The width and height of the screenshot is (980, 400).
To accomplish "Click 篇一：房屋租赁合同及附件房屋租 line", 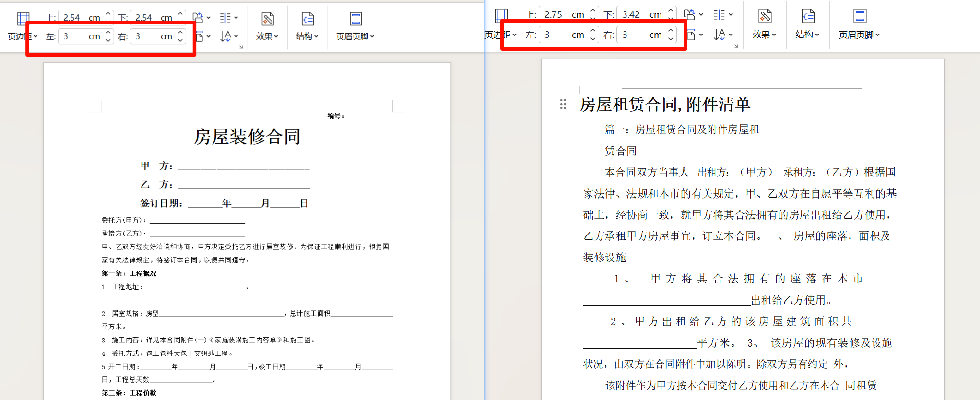I will coord(682,129).
